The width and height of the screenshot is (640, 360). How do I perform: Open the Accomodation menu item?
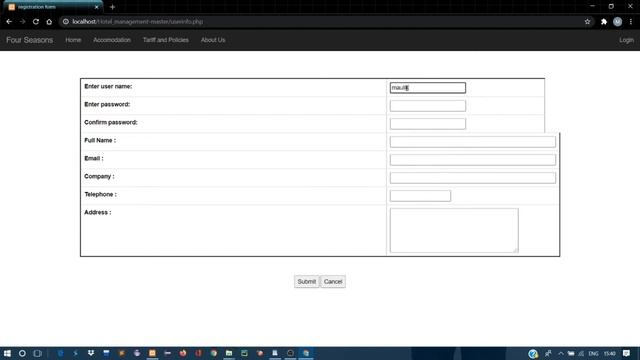112,40
